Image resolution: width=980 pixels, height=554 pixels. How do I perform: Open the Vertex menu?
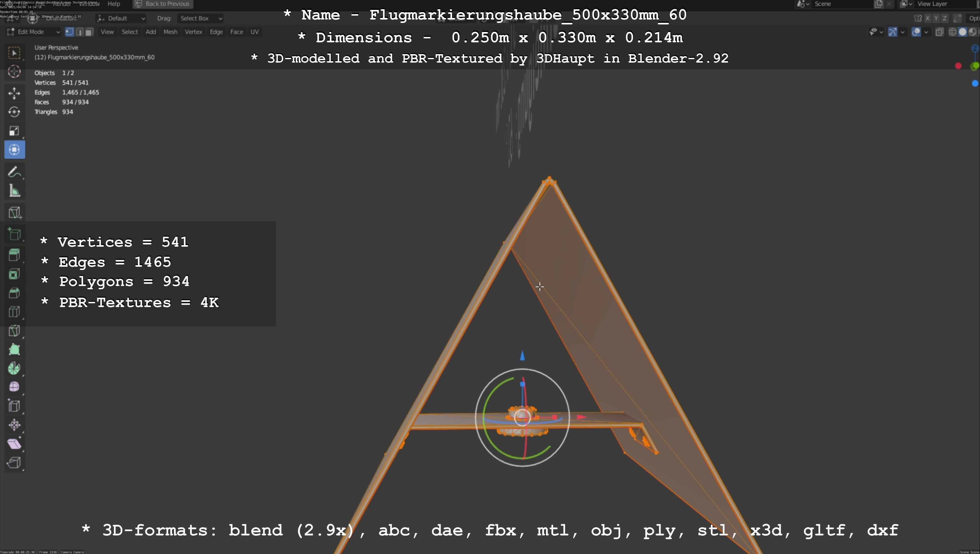pos(193,32)
